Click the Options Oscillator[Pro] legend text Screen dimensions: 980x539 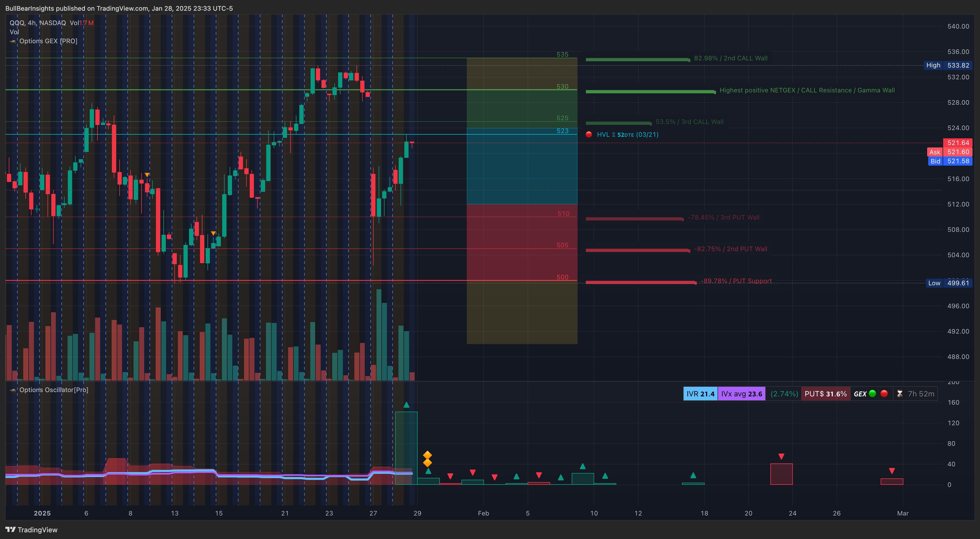(54, 390)
